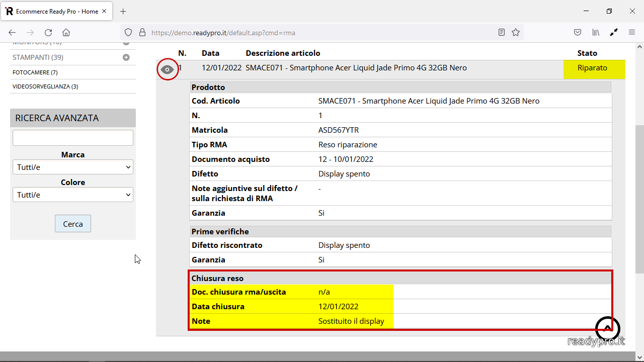Click the Cerca button

coord(73,224)
